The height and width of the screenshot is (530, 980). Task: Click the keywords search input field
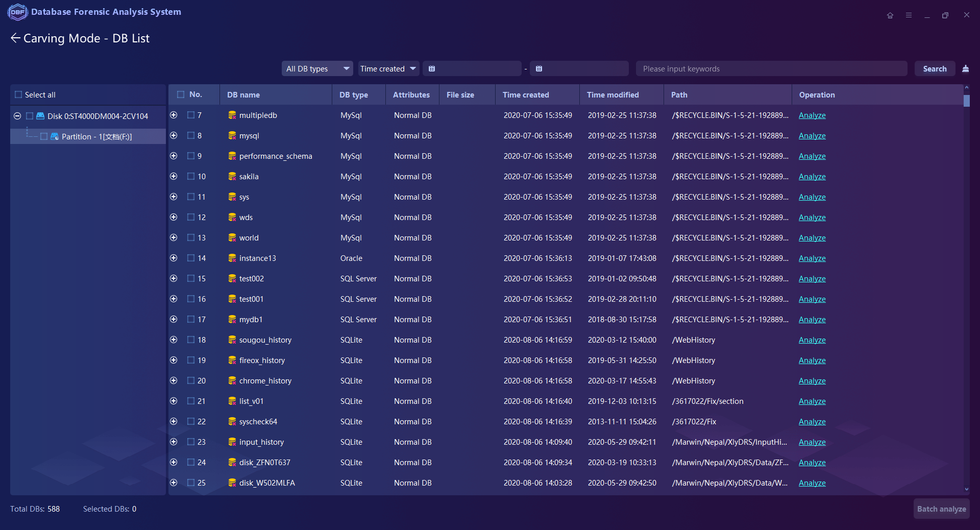click(x=771, y=69)
